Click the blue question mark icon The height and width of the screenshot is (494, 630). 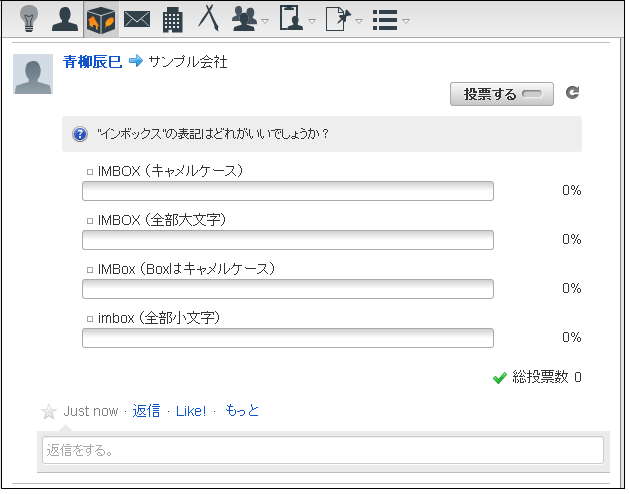(x=80, y=134)
